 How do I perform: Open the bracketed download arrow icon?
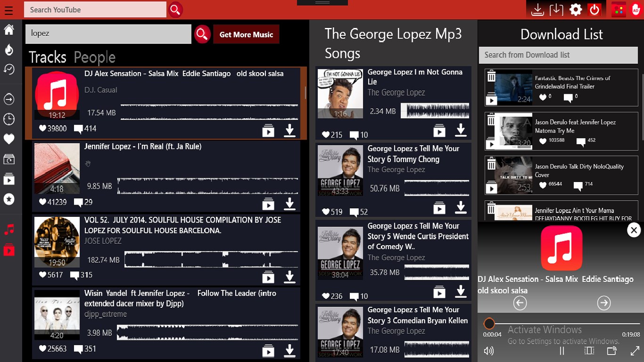556,10
